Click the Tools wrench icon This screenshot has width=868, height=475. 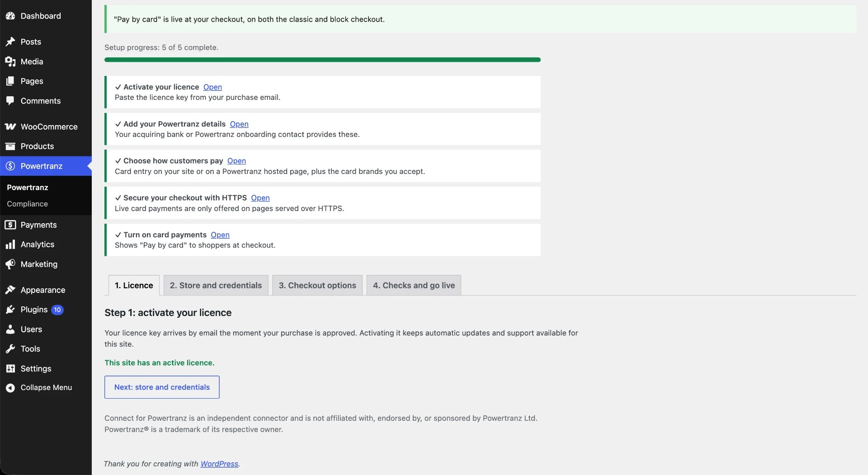10,349
